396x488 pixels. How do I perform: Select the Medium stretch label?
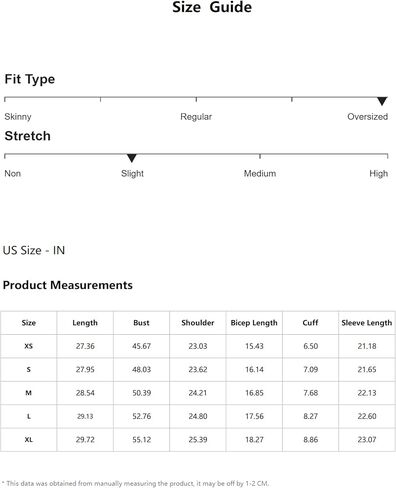coord(260,173)
